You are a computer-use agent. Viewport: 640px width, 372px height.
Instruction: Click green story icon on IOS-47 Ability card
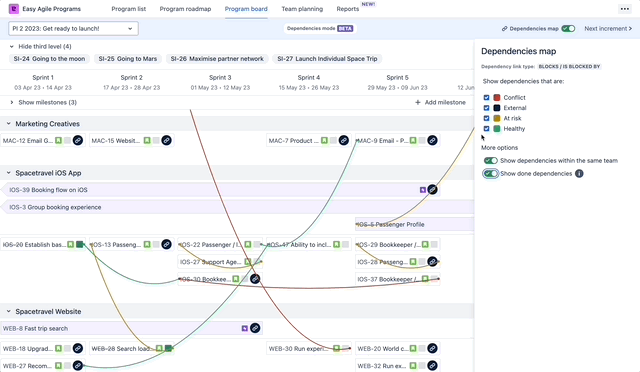[x=336, y=244]
